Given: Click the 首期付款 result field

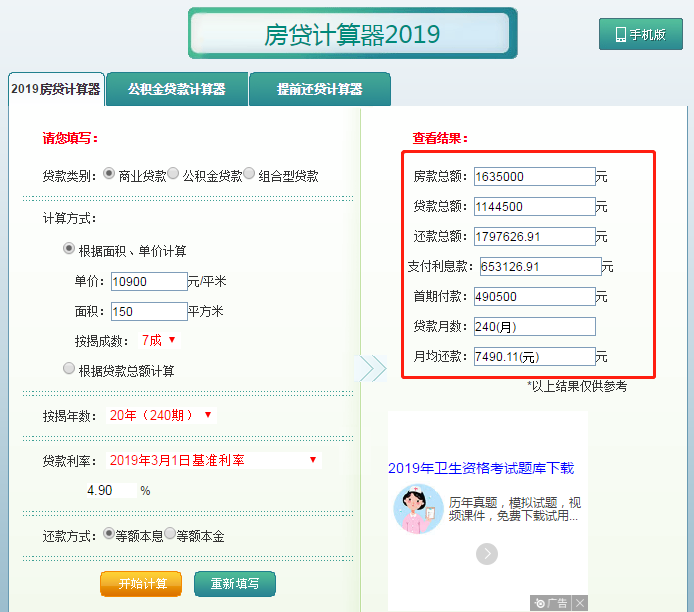Looking at the screenshot, I should pyautogui.click(x=535, y=296).
